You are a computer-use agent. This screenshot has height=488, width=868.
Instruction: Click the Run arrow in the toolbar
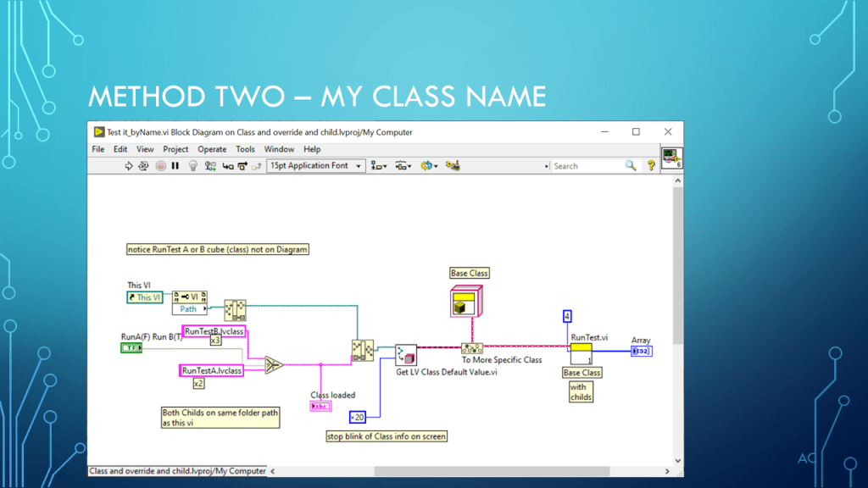tap(129, 166)
